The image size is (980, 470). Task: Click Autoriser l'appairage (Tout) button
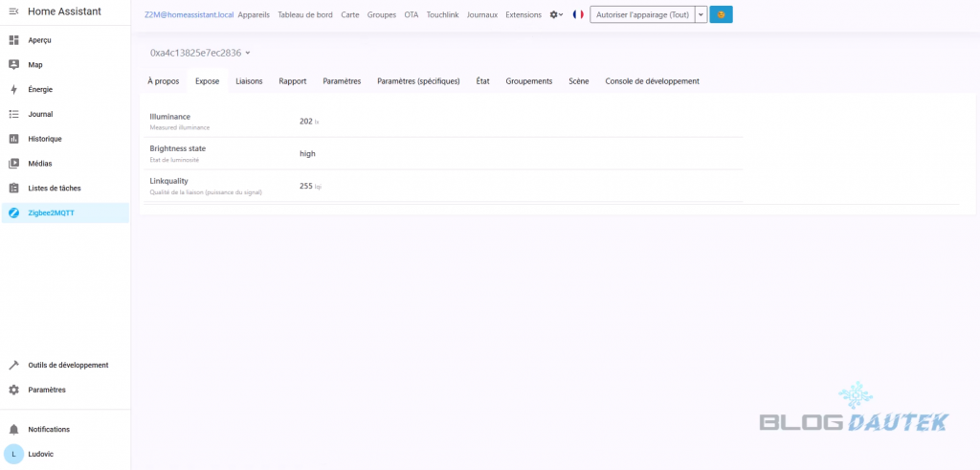pos(642,14)
